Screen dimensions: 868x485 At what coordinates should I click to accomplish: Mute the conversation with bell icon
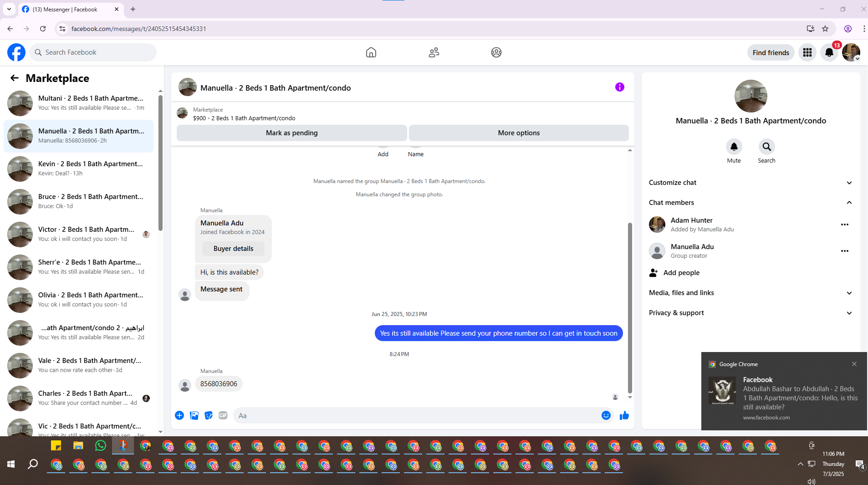point(734,147)
